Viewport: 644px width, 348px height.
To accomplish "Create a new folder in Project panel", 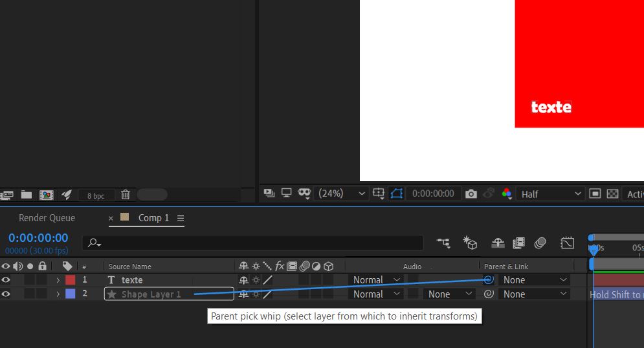I will click(27, 195).
